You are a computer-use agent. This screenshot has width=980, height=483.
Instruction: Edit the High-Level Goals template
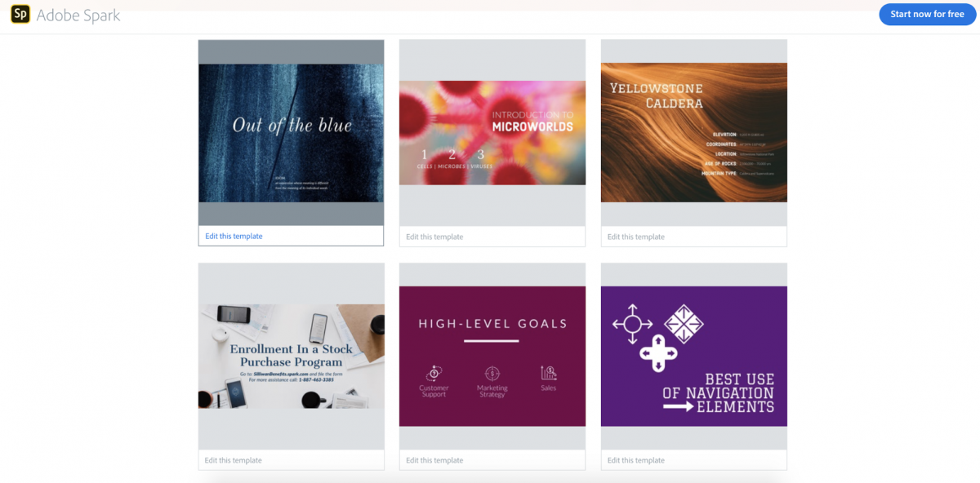pos(434,460)
